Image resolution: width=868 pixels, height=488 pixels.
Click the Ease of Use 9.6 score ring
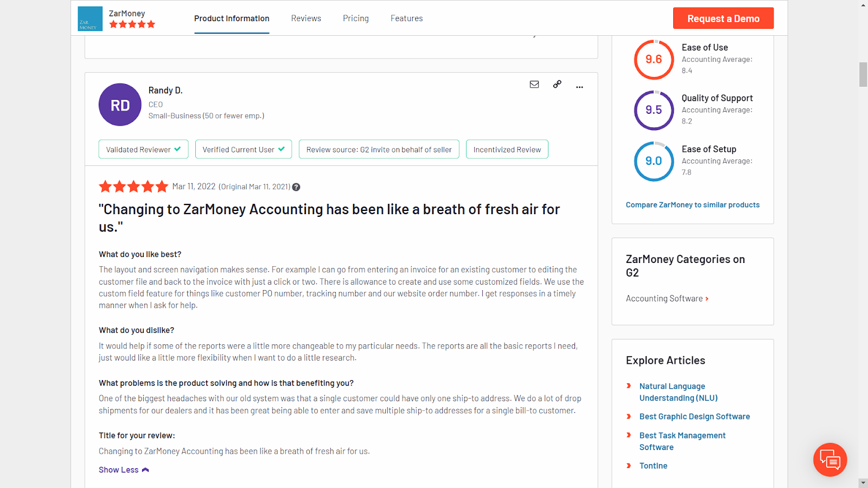654,59
